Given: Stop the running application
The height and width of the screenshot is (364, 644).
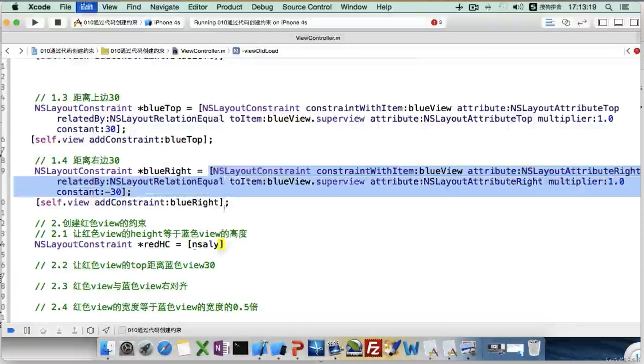Looking at the screenshot, I should pyautogui.click(x=58, y=22).
